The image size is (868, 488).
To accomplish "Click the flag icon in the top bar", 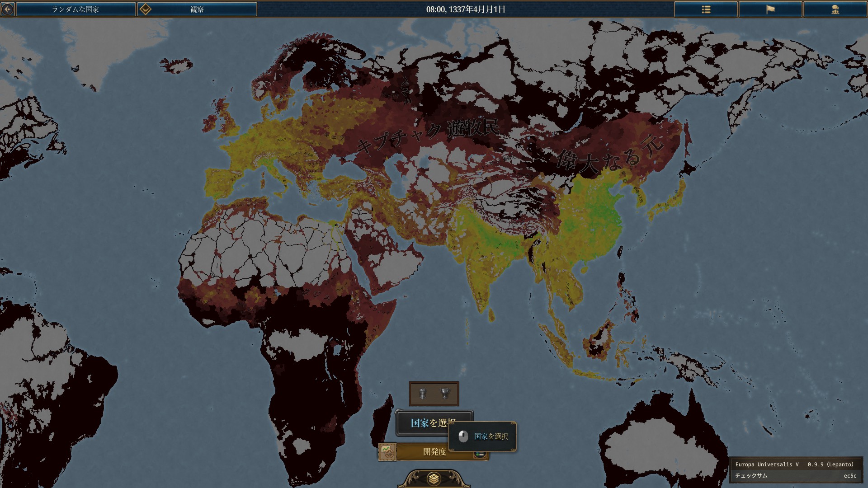I will [x=770, y=9].
